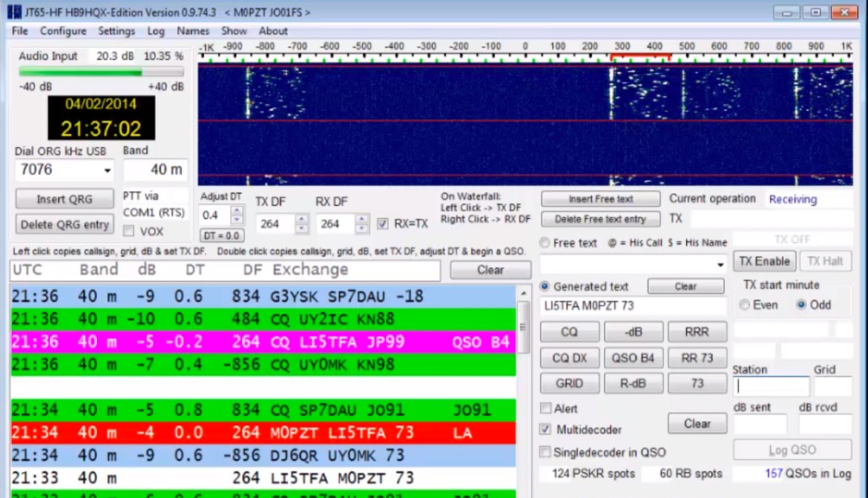Viewport: 868px width, 498px height.
Task: Select the Generated text radio button
Action: 545,286
